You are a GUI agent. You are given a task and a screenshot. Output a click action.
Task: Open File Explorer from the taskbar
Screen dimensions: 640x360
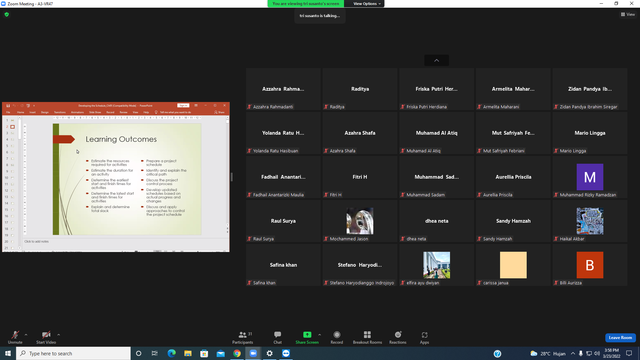coord(188,353)
